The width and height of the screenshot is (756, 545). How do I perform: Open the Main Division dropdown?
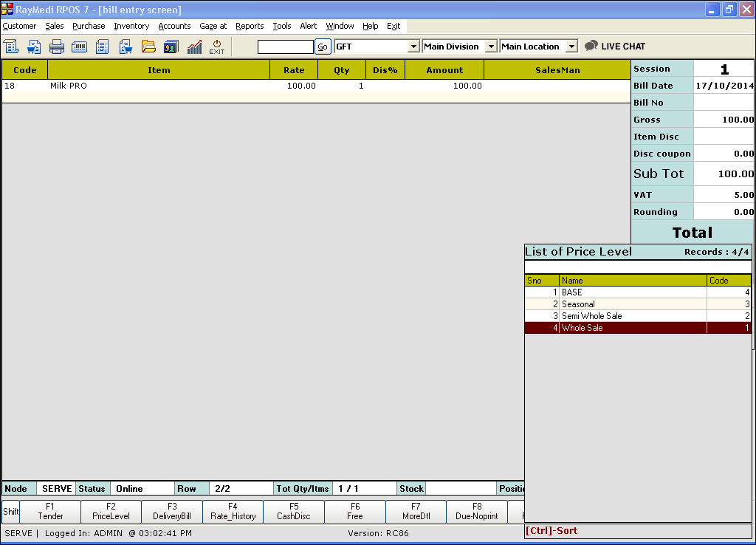[x=490, y=47]
